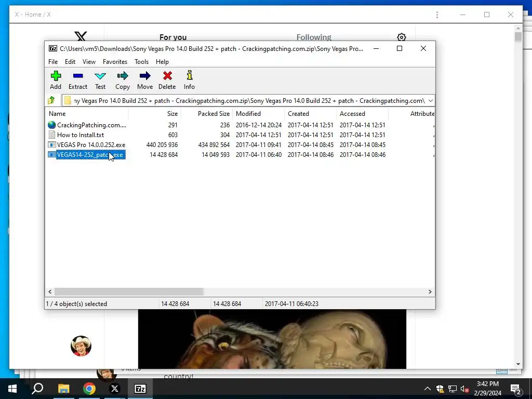Sort files by Size column
Screen dimensions: 532x399
(x=154, y=114)
